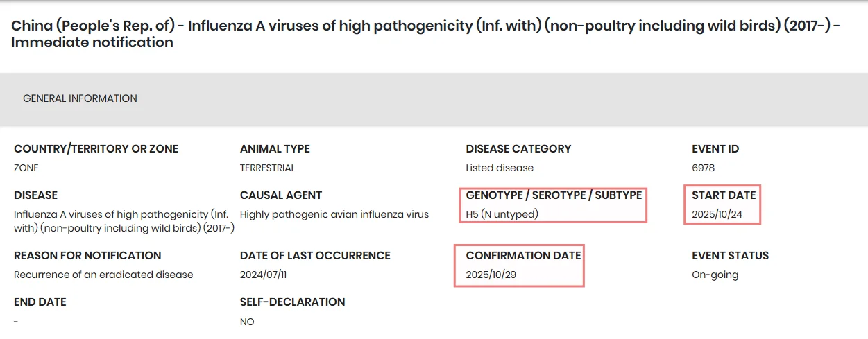Click the DATE OF LAST OCCURRENCE value 2024/07/11
The image size is (868, 339).
(263, 275)
